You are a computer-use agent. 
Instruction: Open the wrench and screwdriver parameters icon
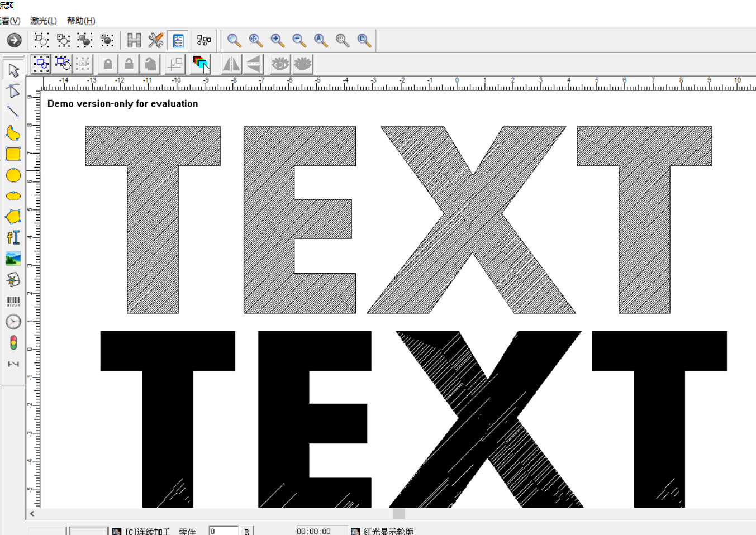[x=156, y=40]
